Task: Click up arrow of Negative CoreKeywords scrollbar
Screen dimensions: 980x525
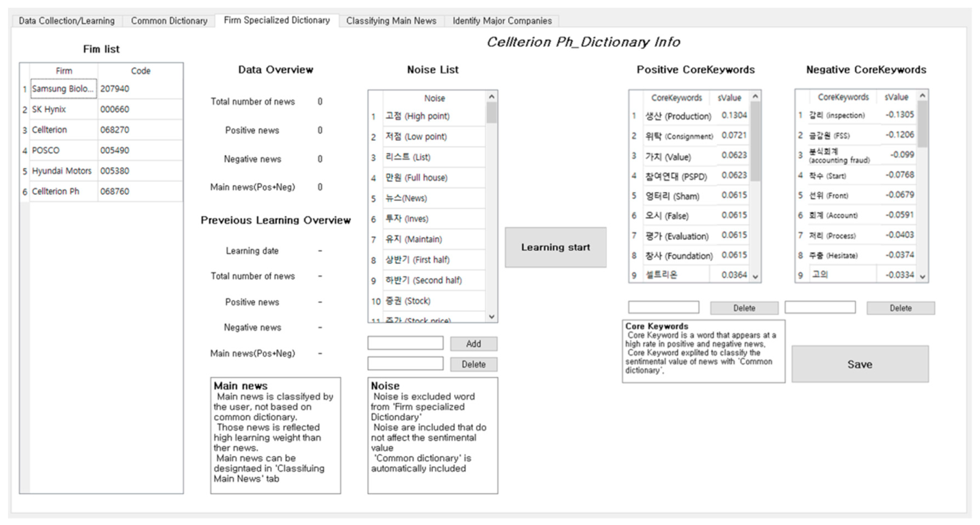Action: (x=922, y=96)
